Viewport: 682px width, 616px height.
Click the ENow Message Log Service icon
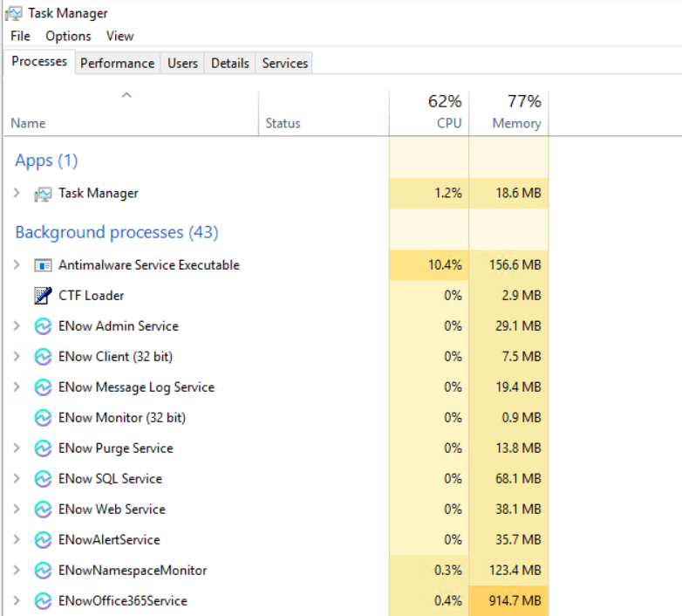coord(43,387)
